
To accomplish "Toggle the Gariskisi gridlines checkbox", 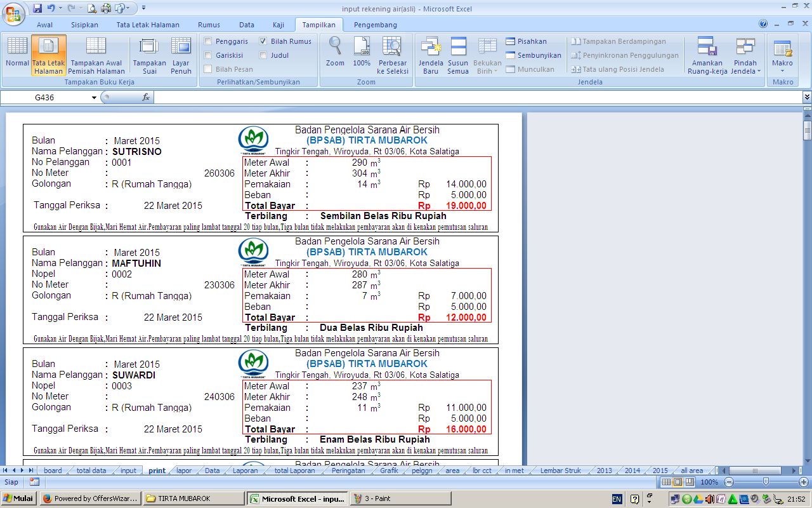I will click(x=208, y=55).
